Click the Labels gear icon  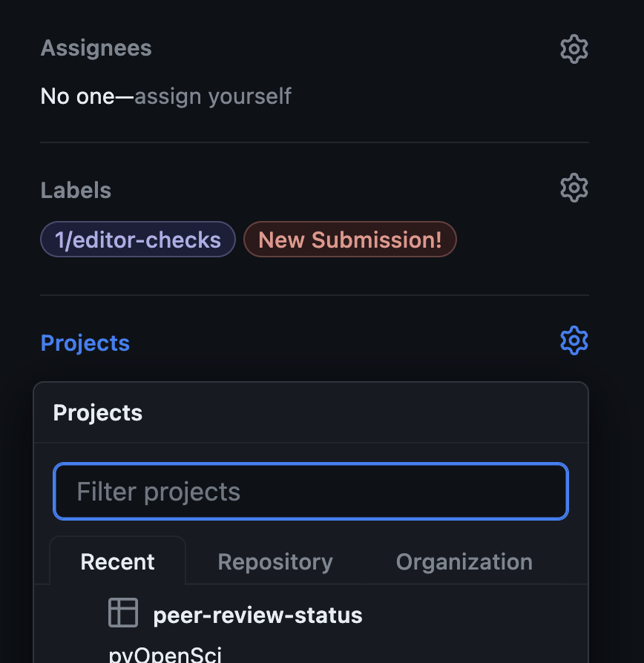[574, 188]
